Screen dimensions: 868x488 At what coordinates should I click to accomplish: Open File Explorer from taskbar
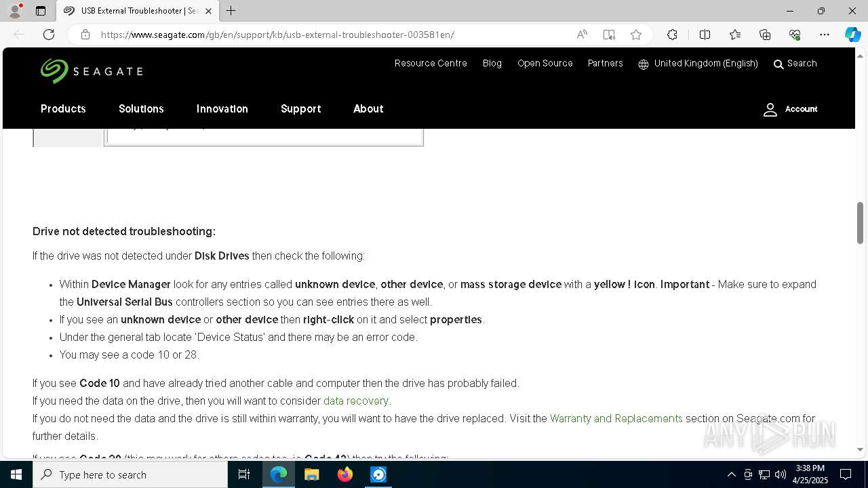(x=311, y=474)
